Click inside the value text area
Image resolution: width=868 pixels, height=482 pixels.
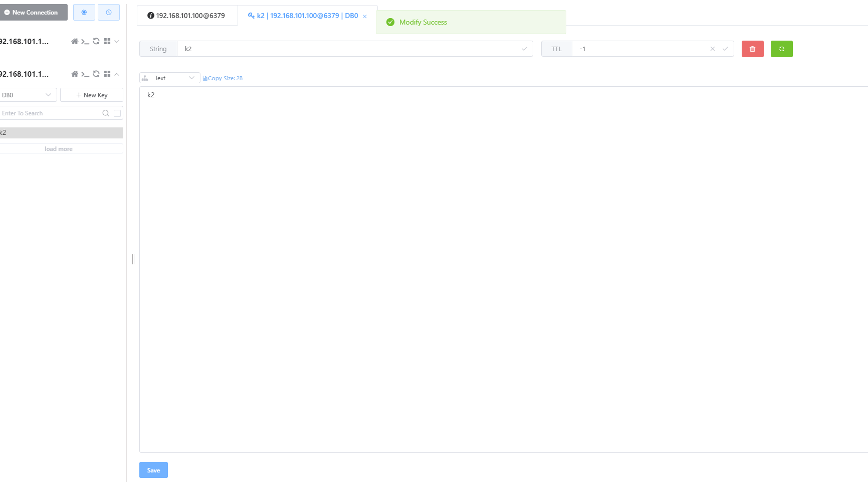pyautogui.click(x=504, y=270)
